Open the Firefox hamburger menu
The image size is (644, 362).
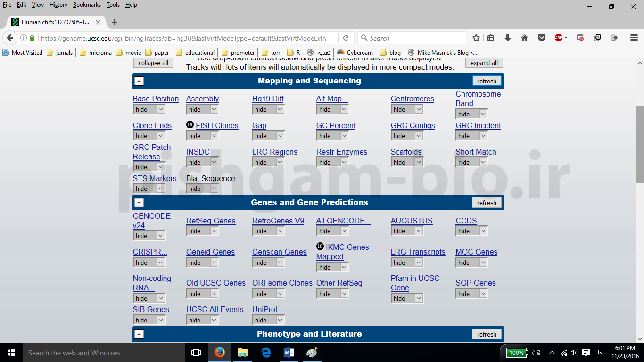pyautogui.click(x=634, y=38)
